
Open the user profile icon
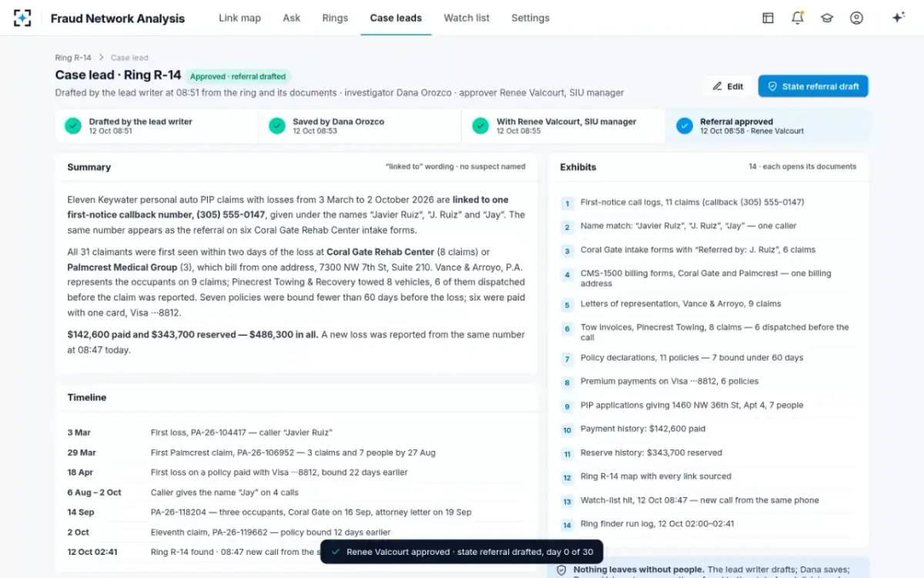[856, 18]
